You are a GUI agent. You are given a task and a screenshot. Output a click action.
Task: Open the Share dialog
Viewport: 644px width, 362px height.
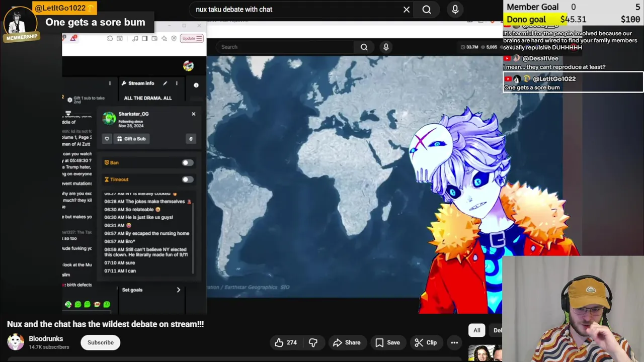coord(347,342)
